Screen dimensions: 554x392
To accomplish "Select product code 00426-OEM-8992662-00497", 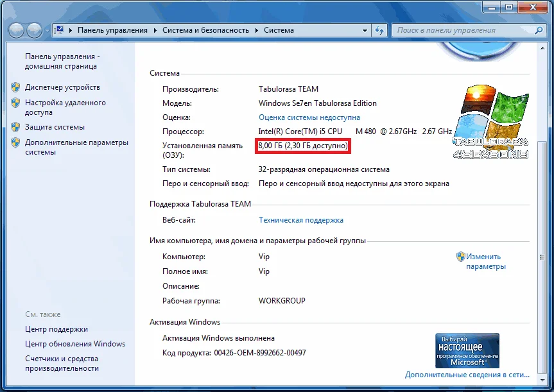I will point(260,353).
